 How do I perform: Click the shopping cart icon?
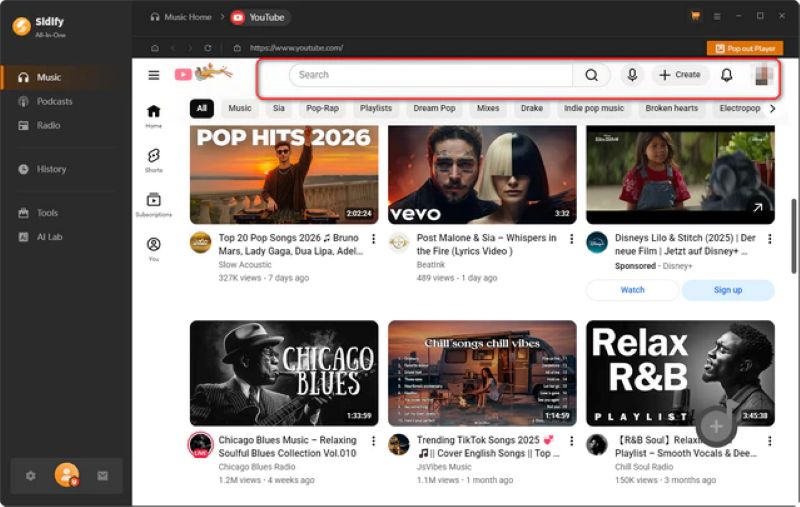point(695,16)
